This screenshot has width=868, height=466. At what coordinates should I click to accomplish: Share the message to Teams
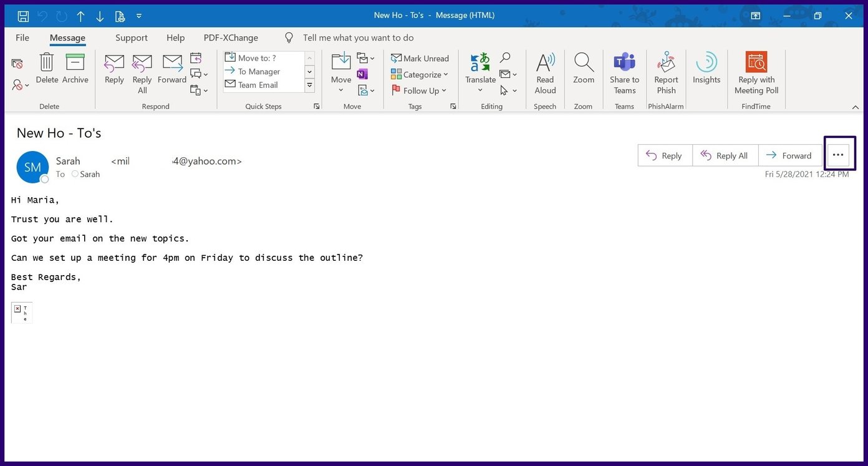(x=624, y=73)
